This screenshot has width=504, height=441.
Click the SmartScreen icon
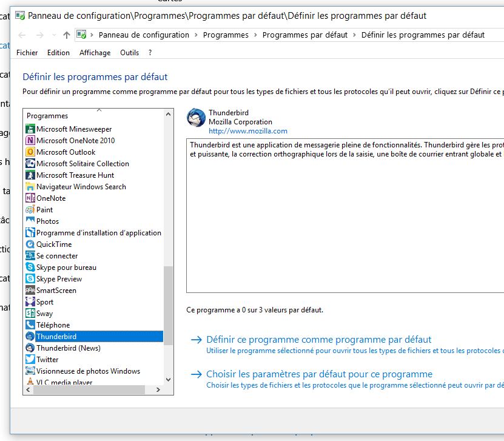tap(30, 290)
